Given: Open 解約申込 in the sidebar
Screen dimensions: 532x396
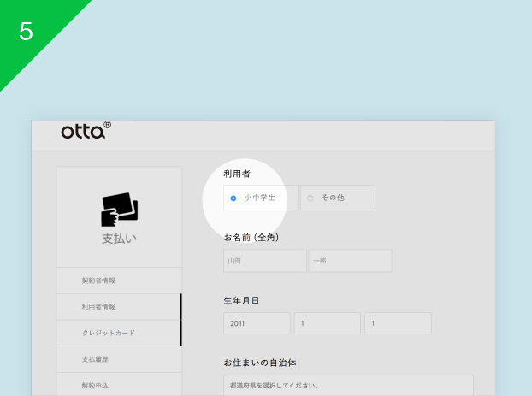Looking at the screenshot, I should [119, 385].
